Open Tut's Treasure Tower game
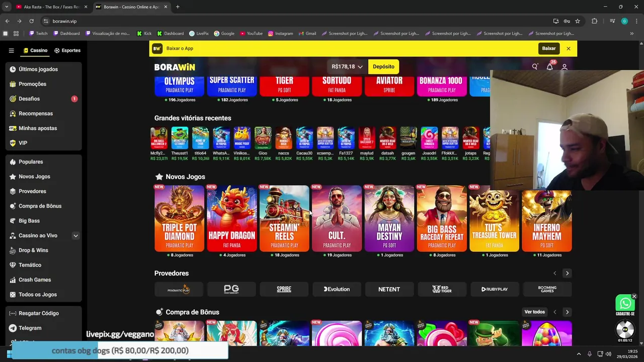 point(494,218)
